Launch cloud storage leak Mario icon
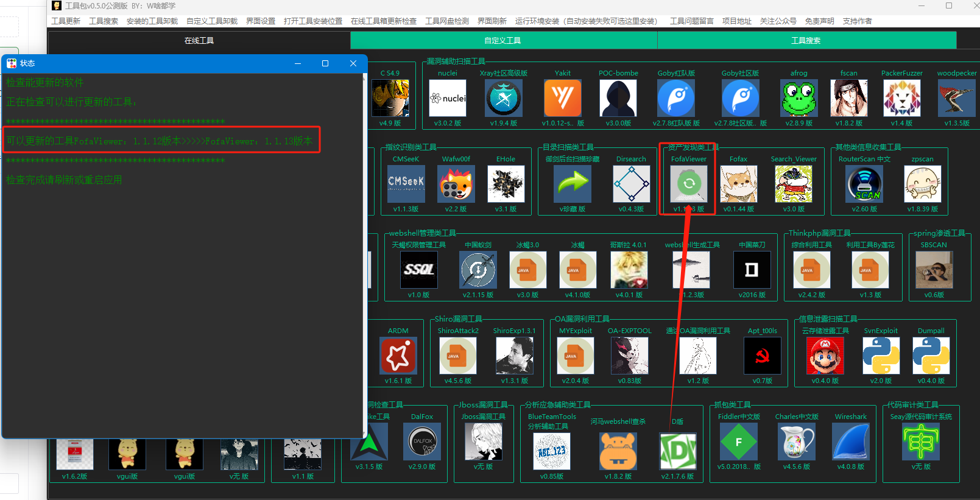 click(825, 356)
